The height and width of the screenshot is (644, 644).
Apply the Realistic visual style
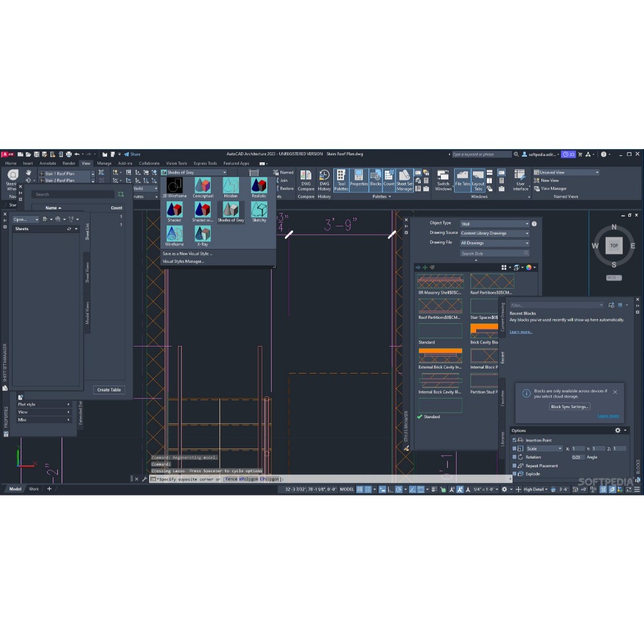coord(258,187)
